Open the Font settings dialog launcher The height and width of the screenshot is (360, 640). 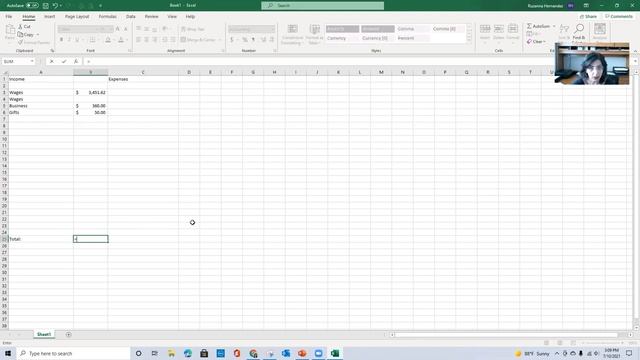[130, 51]
